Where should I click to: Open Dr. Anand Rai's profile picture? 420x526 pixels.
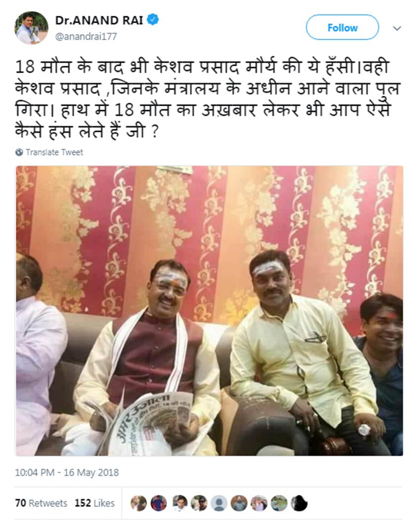[31, 28]
